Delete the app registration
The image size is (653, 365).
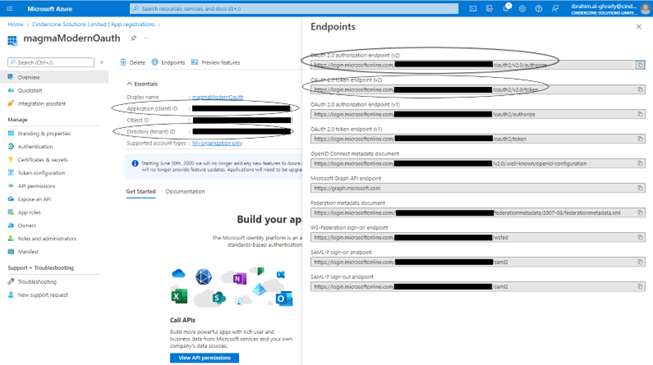pyautogui.click(x=132, y=62)
